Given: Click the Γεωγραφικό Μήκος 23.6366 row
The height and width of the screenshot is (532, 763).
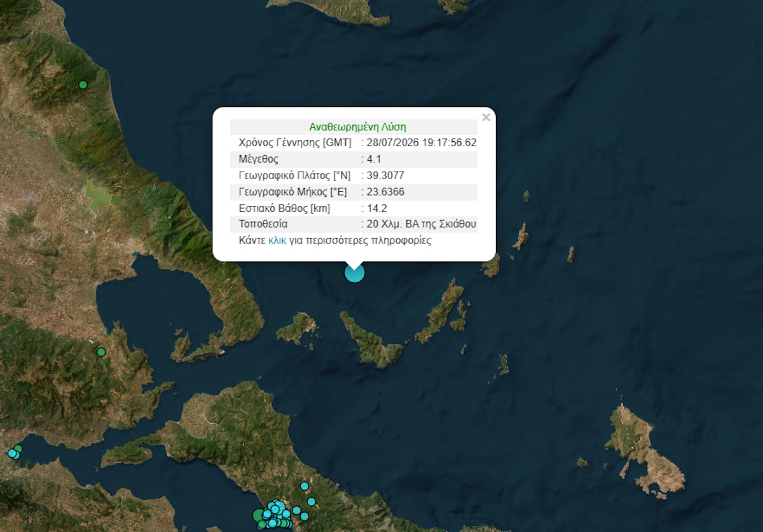Looking at the screenshot, I should coord(354,192).
